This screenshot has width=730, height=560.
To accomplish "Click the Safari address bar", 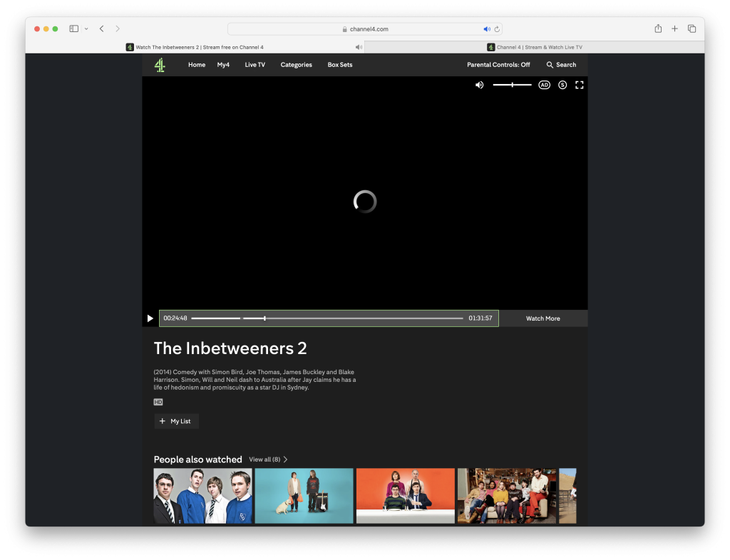I will coord(364,28).
